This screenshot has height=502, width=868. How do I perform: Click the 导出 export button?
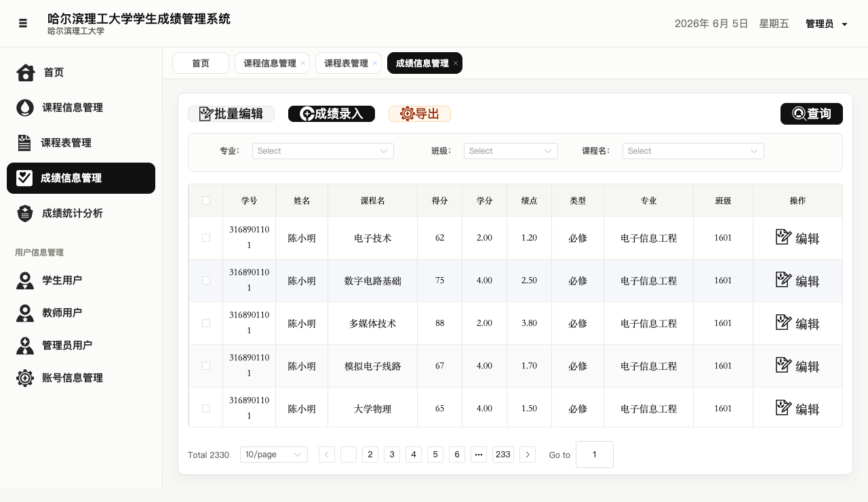point(420,114)
